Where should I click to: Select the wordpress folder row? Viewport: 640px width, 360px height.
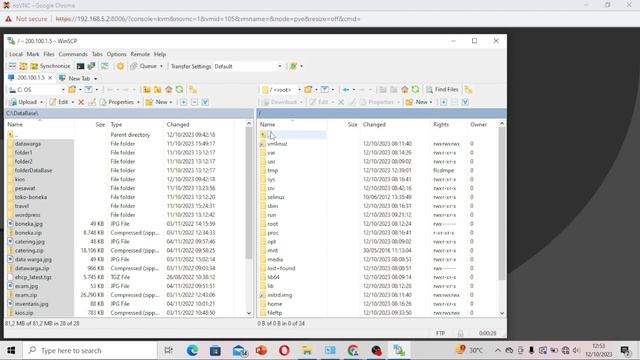[28, 215]
